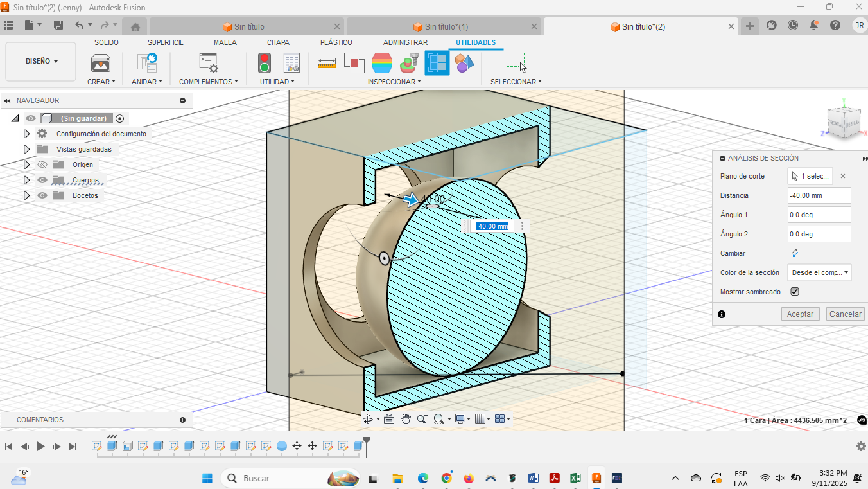Click the Cancelar button
Screen dimensions: 868x489
(845, 314)
